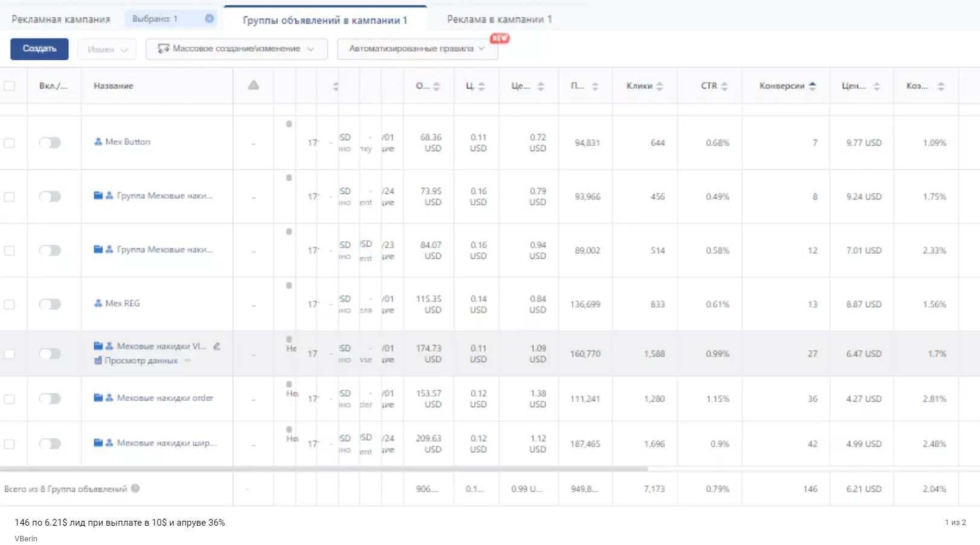Click the folder icon beside Меховые накидки VI...
Image resolution: width=980 pixels, height=545 pixels.
98,346
